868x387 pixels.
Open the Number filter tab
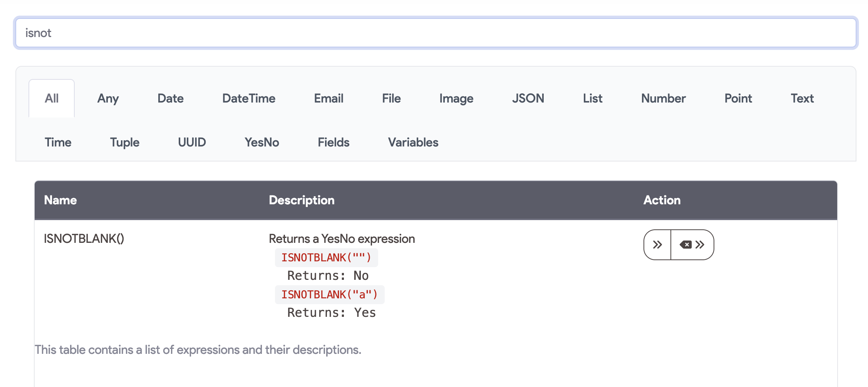pyautogui.click(x=663, y=98)
